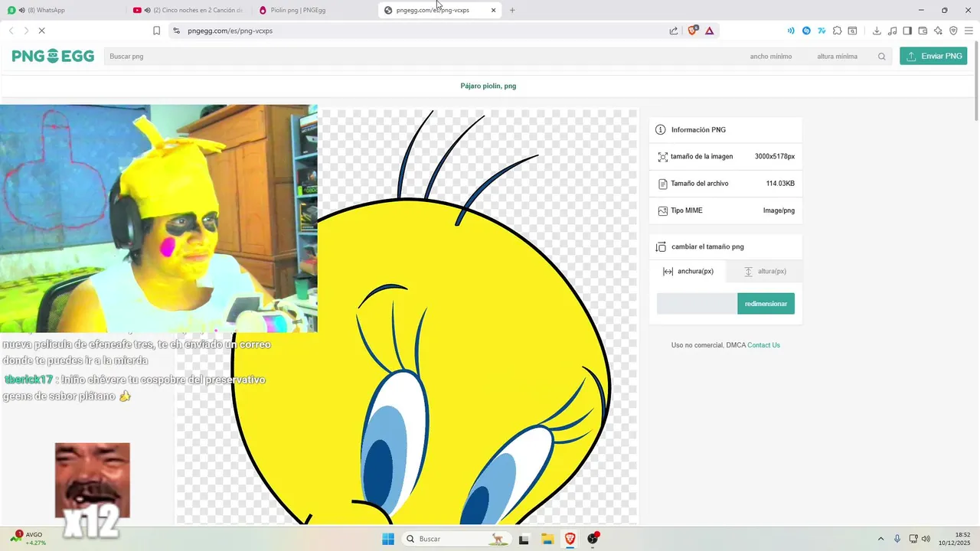Open Windows Start menu

[x=388, y=539]
